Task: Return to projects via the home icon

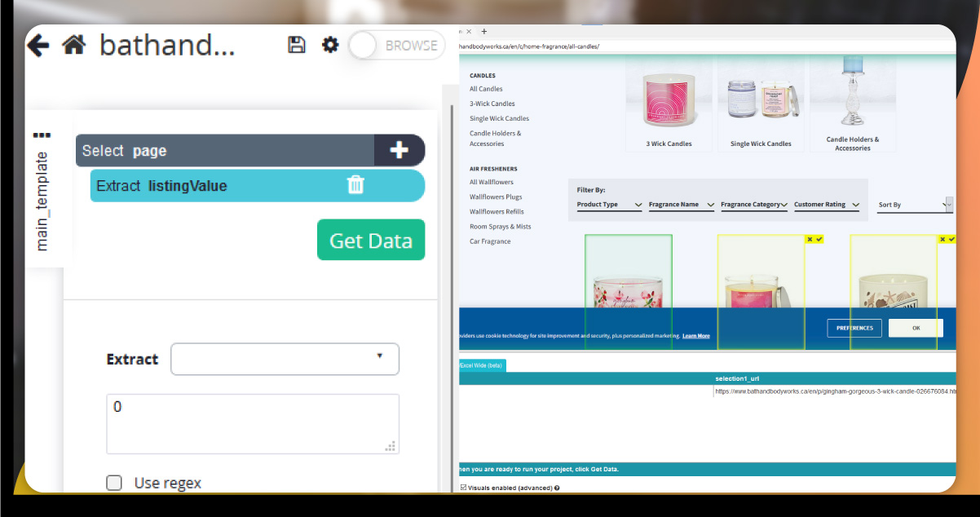Action: pyautogui.click(x=73, y=45)
